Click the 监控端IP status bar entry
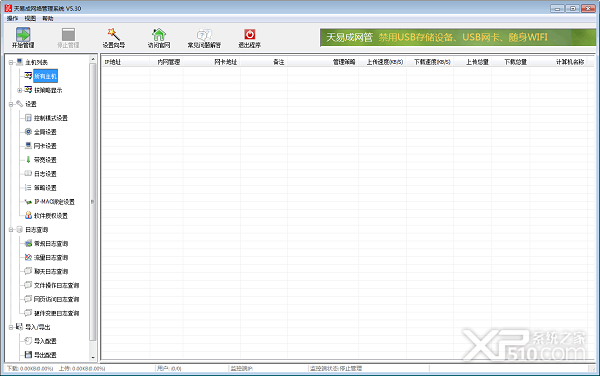Screen dimensions: 600x376 click(x=241, y=369)
